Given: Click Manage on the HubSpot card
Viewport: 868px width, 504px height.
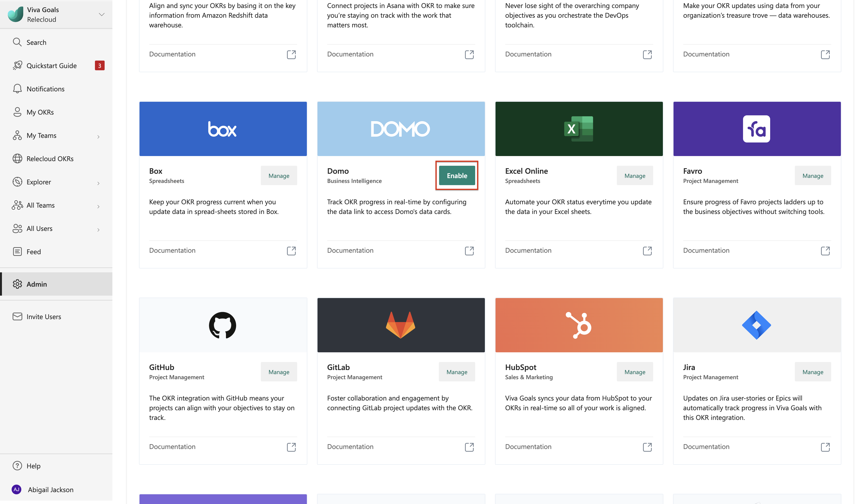Looking at the screenshot, I should 635,372.
